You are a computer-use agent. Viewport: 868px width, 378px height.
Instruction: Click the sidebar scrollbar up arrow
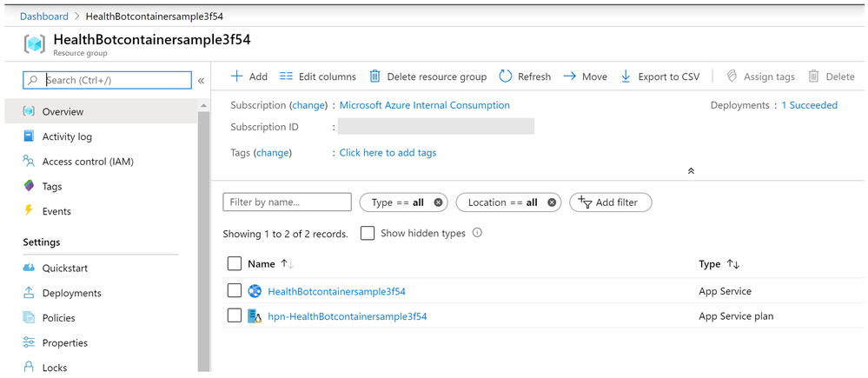tap(203, 105)
